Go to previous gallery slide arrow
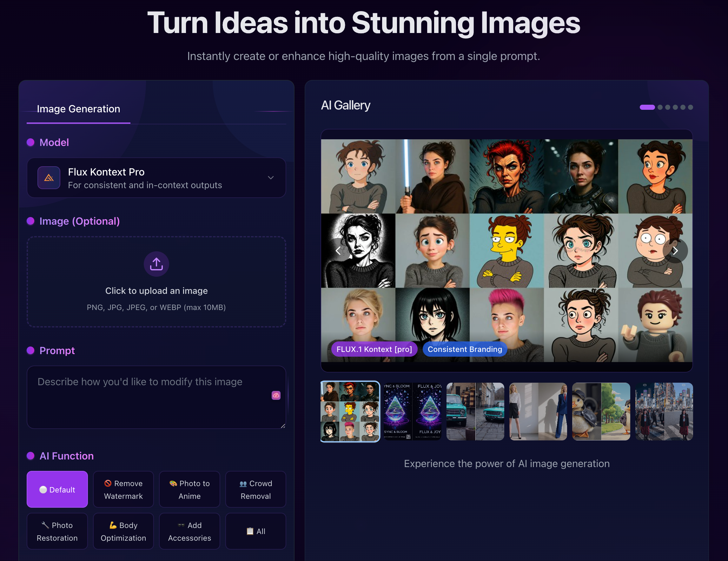The image size is (728, 561). pos(338,251)
